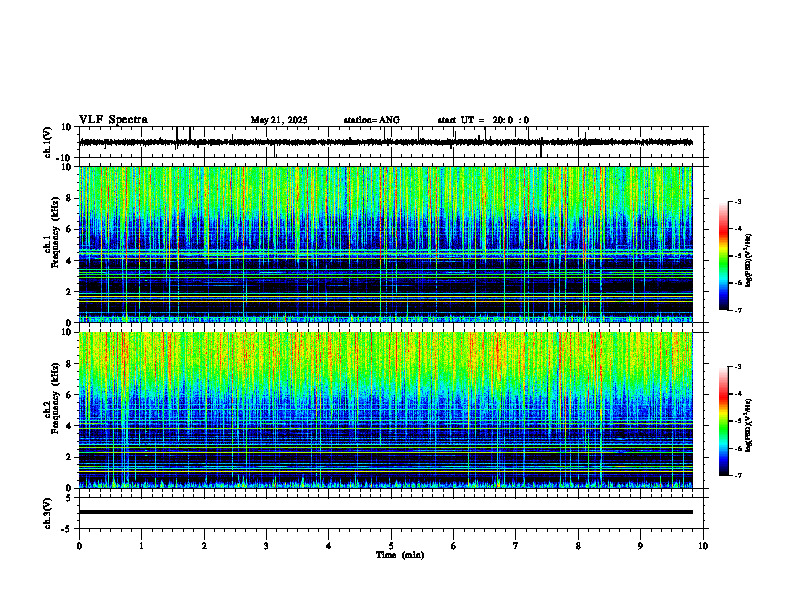Click the "start UT = 20: 0 : 0" text
Viewport: 792px width, 612px height.
coord(483,120)
